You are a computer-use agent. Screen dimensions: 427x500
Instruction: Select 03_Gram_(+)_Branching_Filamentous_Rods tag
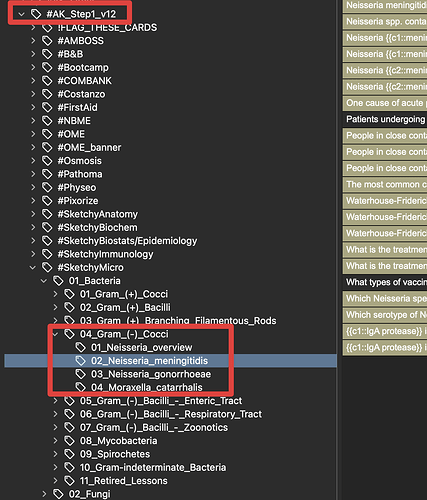click(x=178, y=321)
